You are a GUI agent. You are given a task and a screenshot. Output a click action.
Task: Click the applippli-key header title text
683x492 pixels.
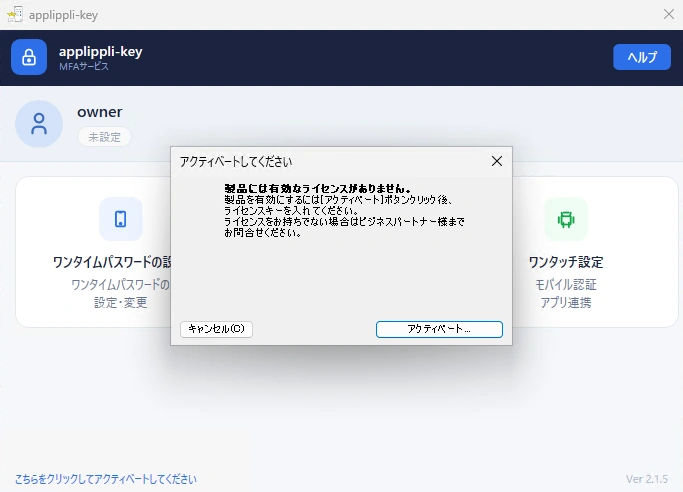tap(101, 52)
